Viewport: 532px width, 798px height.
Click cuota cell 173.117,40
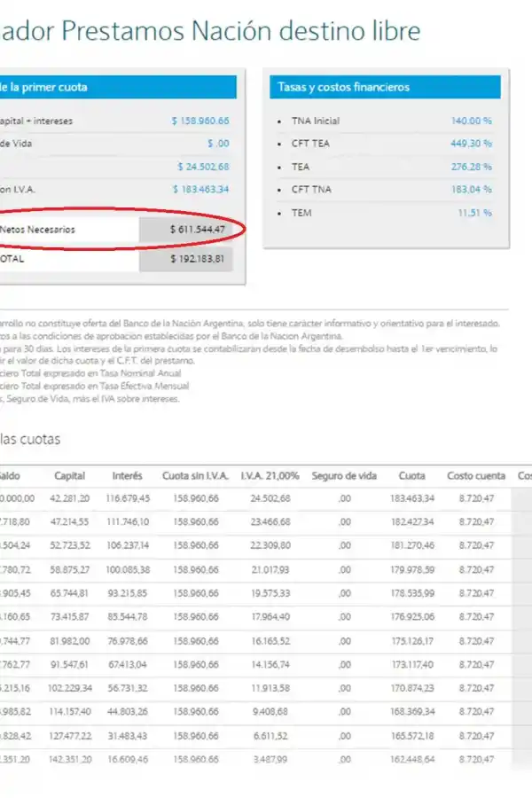coord(412,664)
